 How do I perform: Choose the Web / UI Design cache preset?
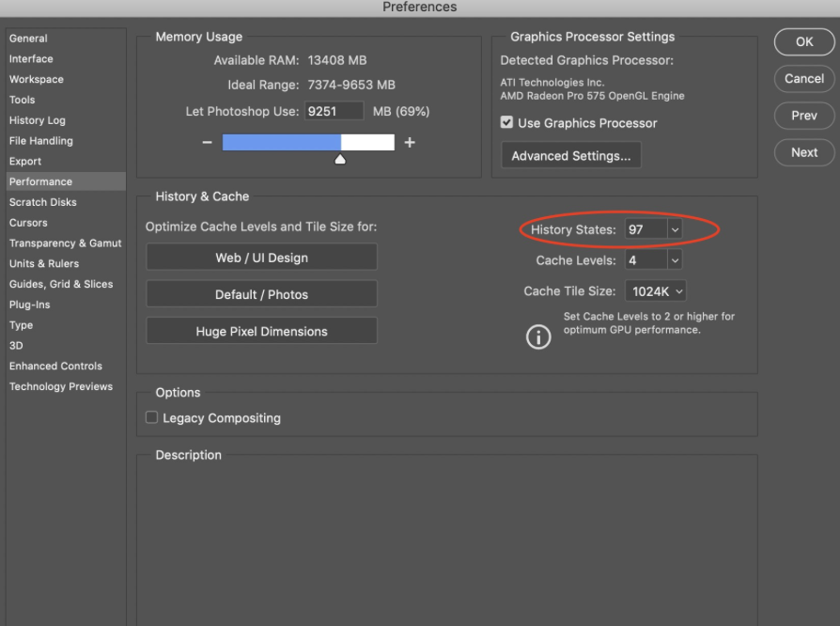click(x=261, y=257)
